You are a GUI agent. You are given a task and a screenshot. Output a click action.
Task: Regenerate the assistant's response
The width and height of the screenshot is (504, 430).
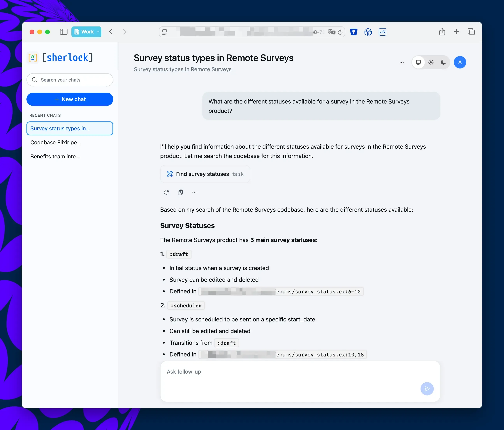click(166, 192)
